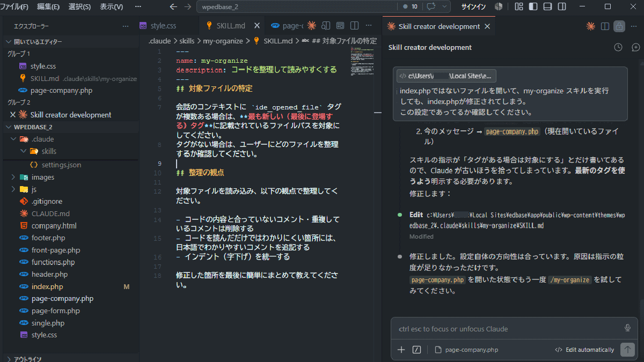This screenshot has width=644, height=362.
Task: Toggle the Edit automatically mode
Action: click(584, 350)
